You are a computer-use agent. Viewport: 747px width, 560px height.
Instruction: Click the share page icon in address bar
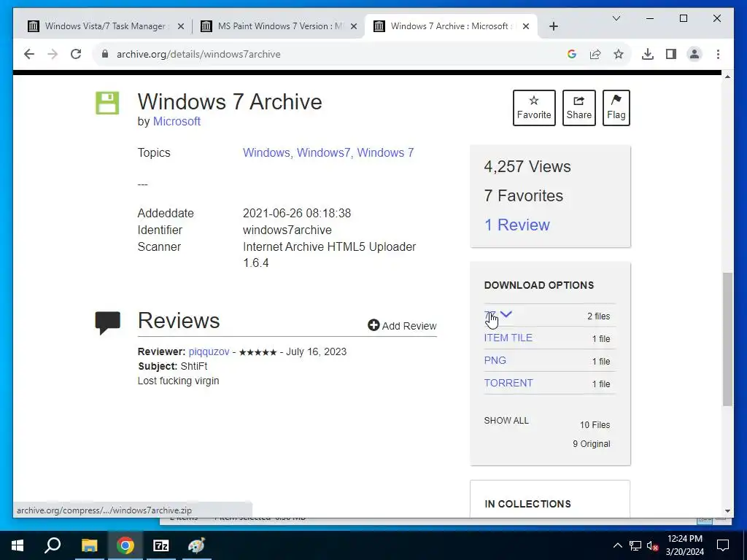click(x=595, y=54)
